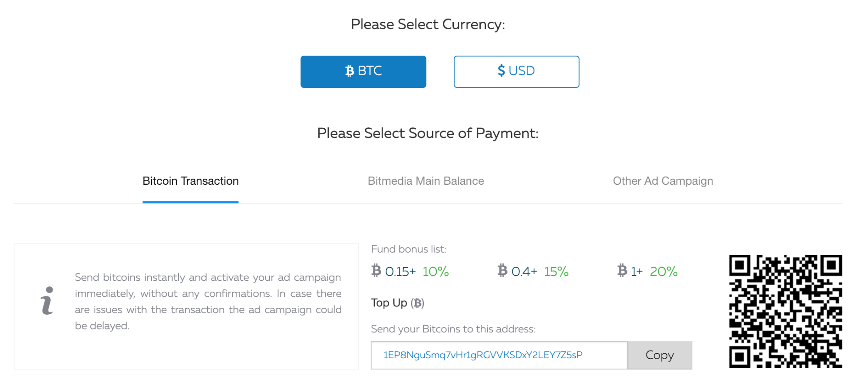Image resolution: width=868 pixels, height=386 pixels.
Task: Click the 15% bonus text
Action: (556, 272)
